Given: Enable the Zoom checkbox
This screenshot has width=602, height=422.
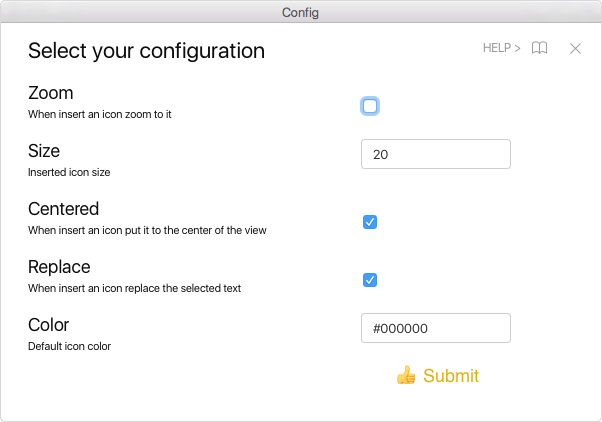Looking at the screenshot, I should click(x=370, y=106).
